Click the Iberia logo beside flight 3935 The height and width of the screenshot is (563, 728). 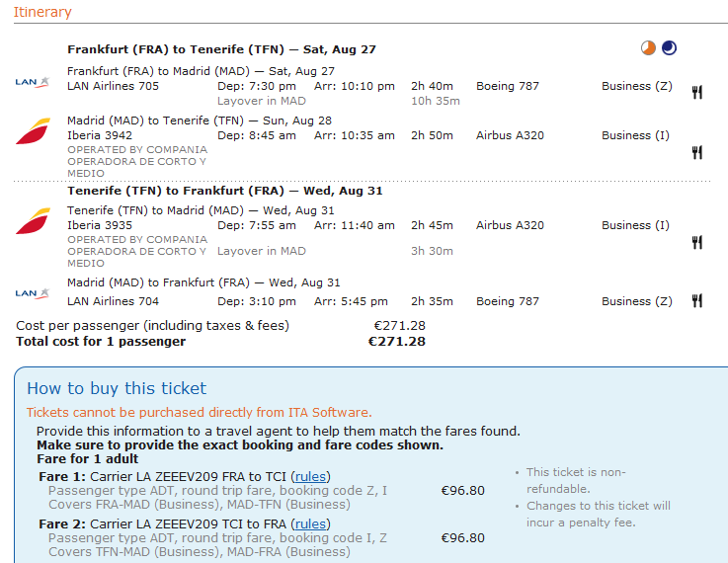[x=33, y=220]
